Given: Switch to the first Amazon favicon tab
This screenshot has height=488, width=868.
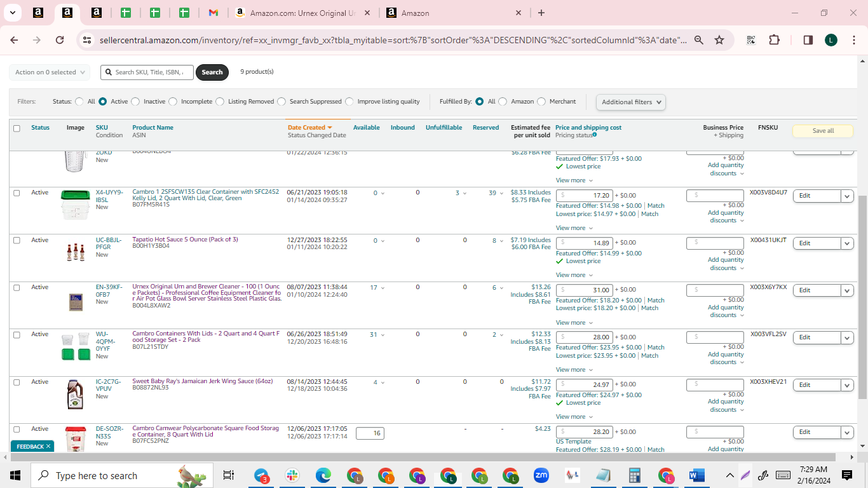Looking at the screenshot, I should click(38, 13).
